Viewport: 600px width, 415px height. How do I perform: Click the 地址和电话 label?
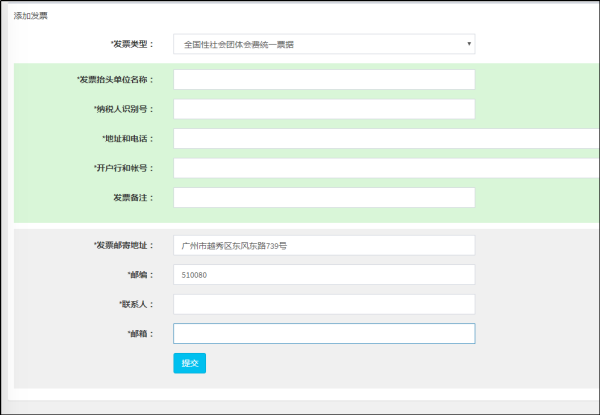pyautogui.click(x=128, y=139)
